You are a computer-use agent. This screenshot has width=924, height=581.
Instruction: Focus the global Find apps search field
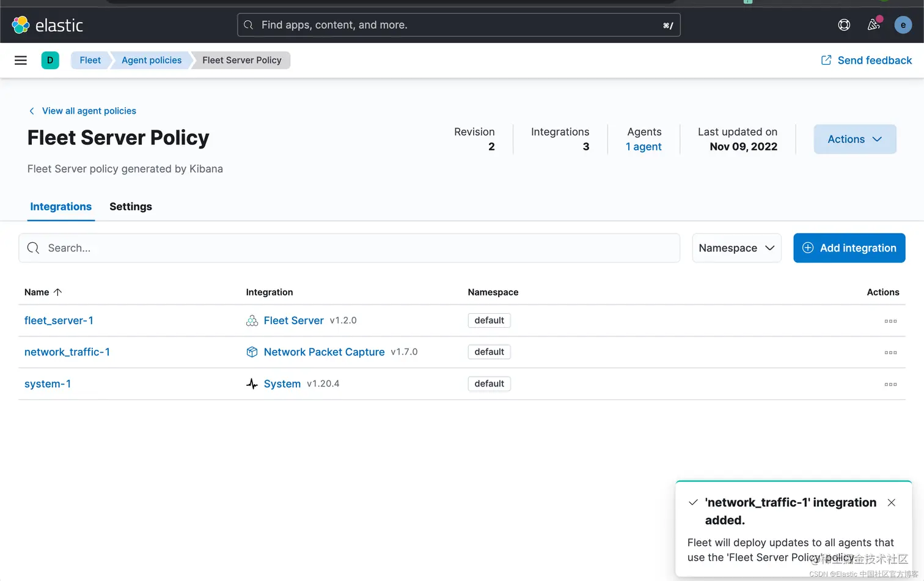(x=459, y=25)
